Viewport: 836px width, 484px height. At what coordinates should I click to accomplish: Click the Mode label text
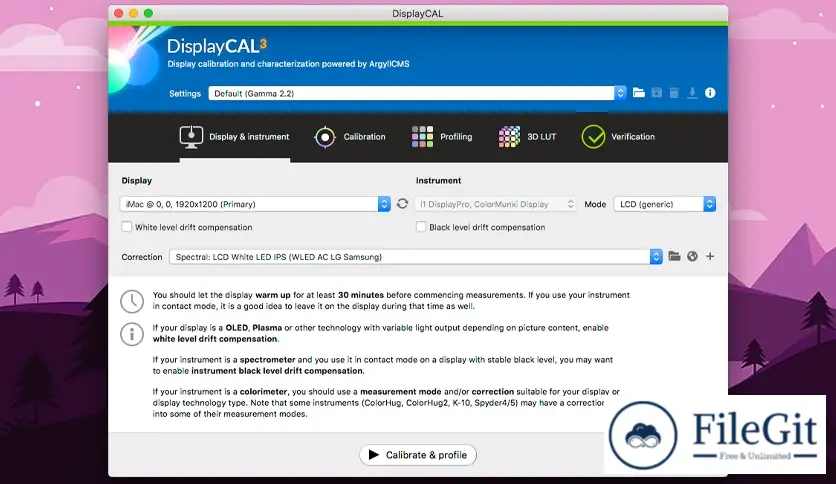tap(595, 204)
